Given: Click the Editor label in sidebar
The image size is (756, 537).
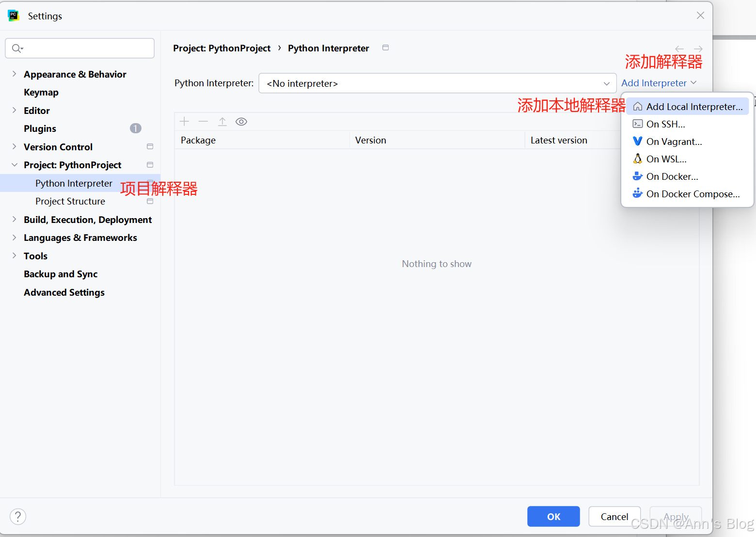Looking at the screenshot, I should tap(37, 111).
